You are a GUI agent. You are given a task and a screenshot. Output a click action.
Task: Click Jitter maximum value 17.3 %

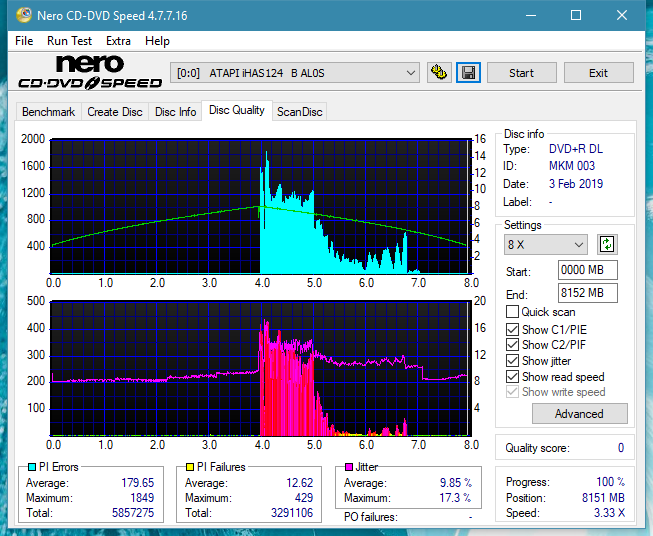(456, 498)
